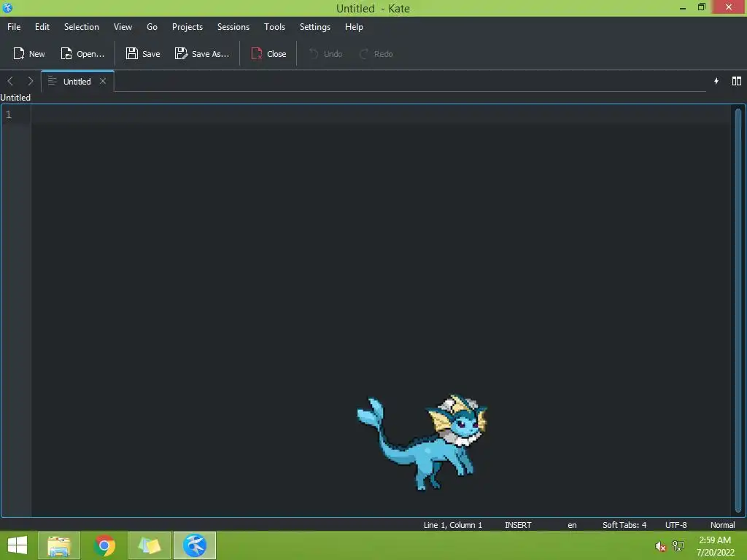Click the split view icon near tab bar
This screenshot has height=560, width=747.
tap(737, 81)
